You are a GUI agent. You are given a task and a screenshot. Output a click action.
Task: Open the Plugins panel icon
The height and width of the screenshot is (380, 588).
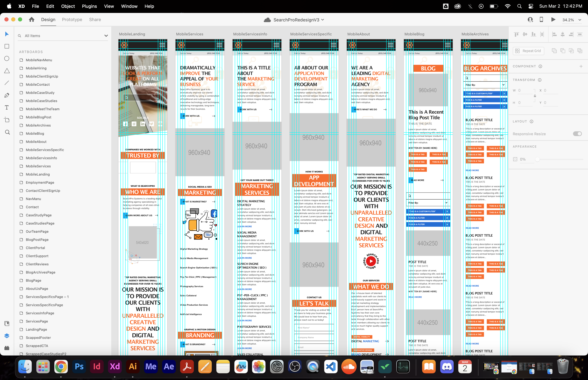tap(7, 348)
